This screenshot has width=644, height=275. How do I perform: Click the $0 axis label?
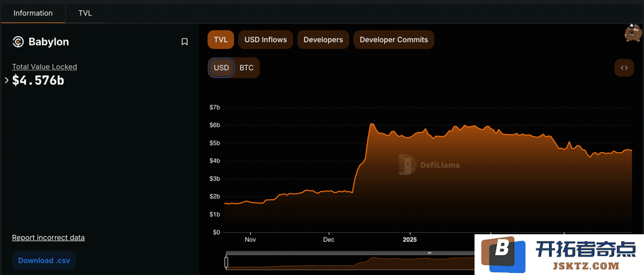tap(216, 232)
